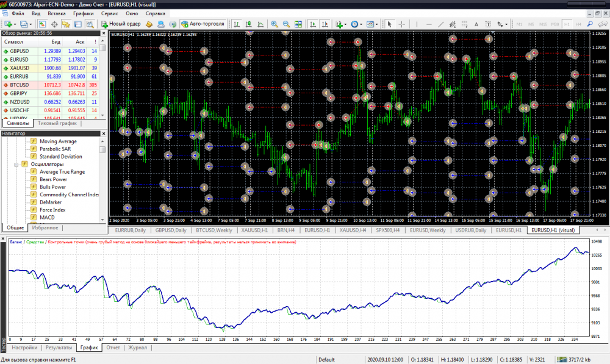610x364 pixels.
Task: Zoom out of the chart
Action: tap(286, 24)
